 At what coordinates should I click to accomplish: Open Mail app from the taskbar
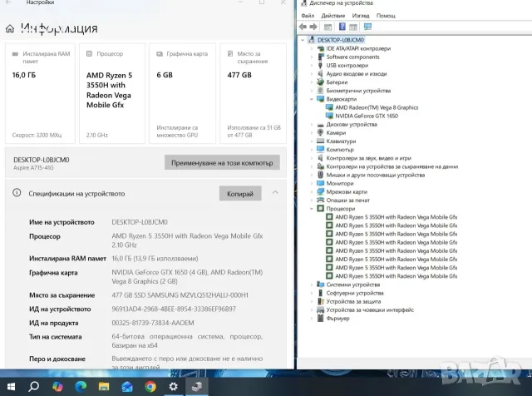(127, 387)
